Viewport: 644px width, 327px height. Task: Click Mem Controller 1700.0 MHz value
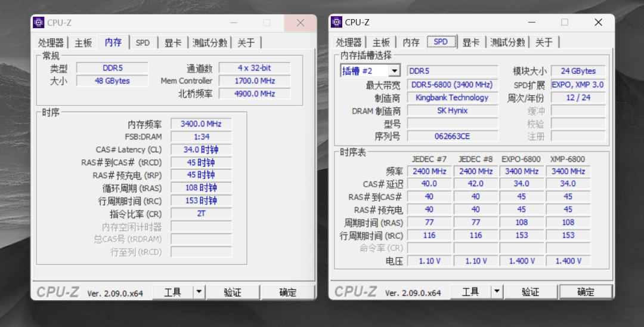point(255,81)
